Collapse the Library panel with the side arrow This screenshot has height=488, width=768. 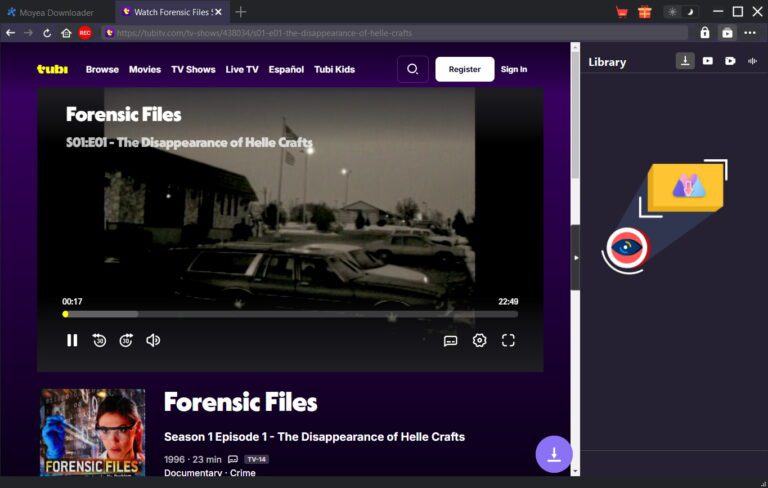tap(576, 258)
